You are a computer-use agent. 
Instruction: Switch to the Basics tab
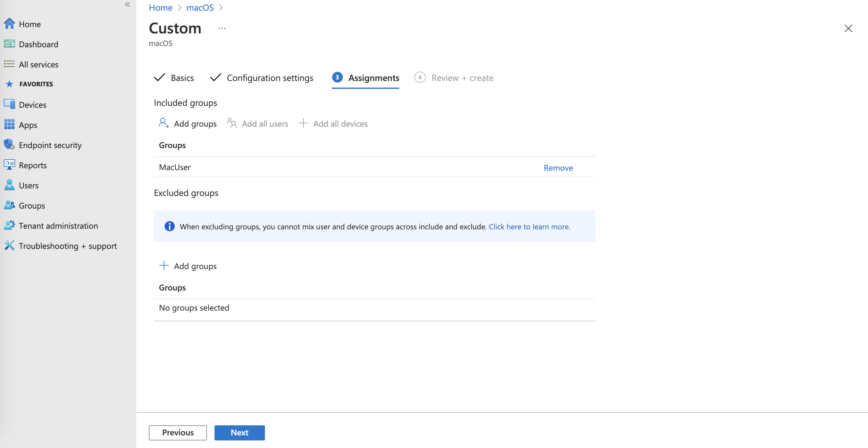[x=182, y=78]
